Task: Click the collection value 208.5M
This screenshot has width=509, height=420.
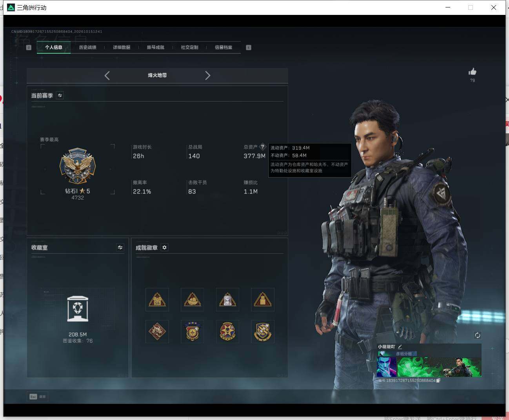Action: 78,335
